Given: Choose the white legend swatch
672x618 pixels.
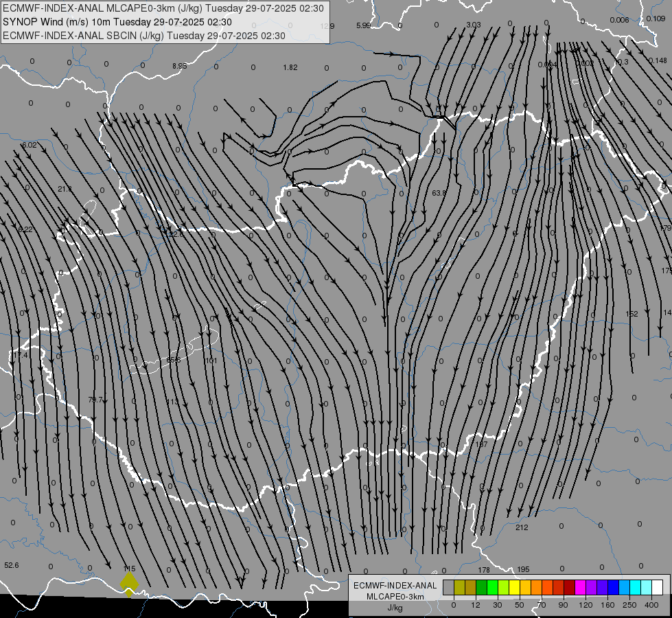Looking at the screenshot, I should tap(657, 588).
